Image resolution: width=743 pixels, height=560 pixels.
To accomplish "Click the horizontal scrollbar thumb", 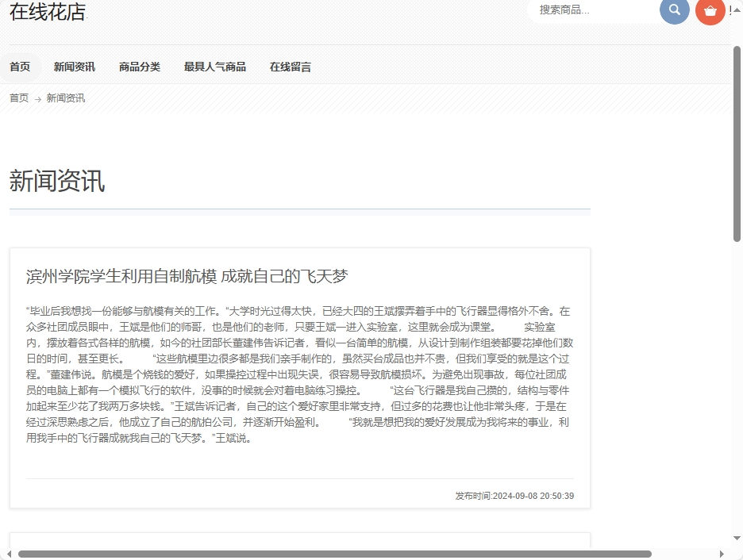I will click(333, 555).
